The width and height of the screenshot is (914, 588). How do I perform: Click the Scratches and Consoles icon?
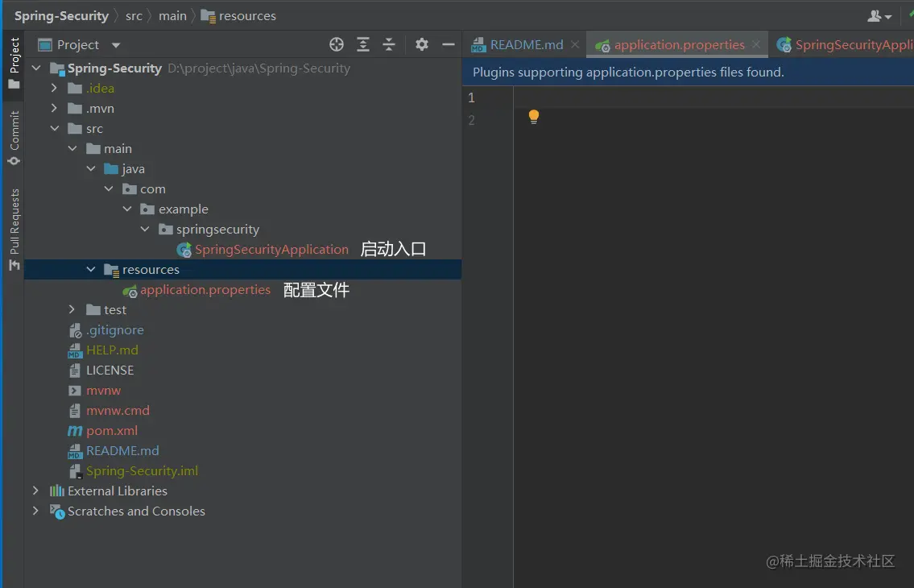pyautogui.click(x=57, y=511)
